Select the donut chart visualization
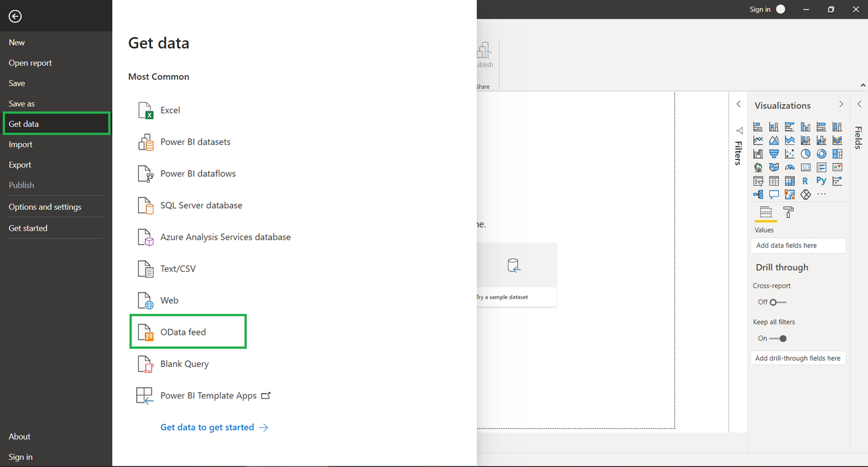The height and width of the screenshot is (467, 868). (821, 153)
